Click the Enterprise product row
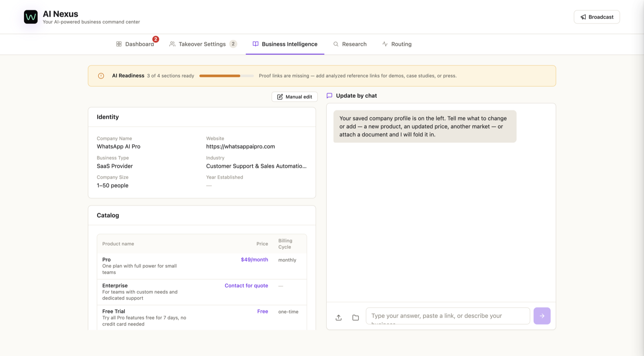The height and width of the screenshot is (356, 644). pos(202,292)
